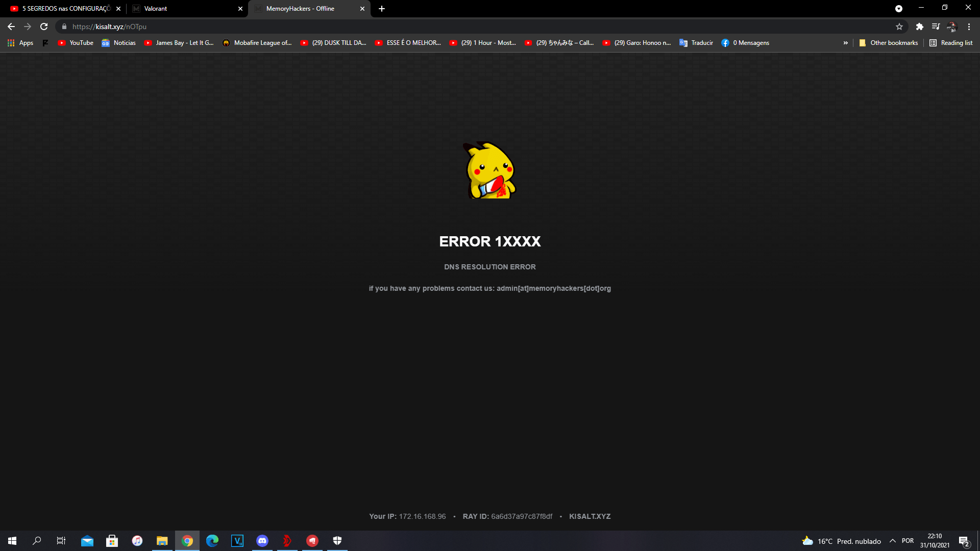
Task: Open the taskbar search icon
Action: [x=37, y=541]
